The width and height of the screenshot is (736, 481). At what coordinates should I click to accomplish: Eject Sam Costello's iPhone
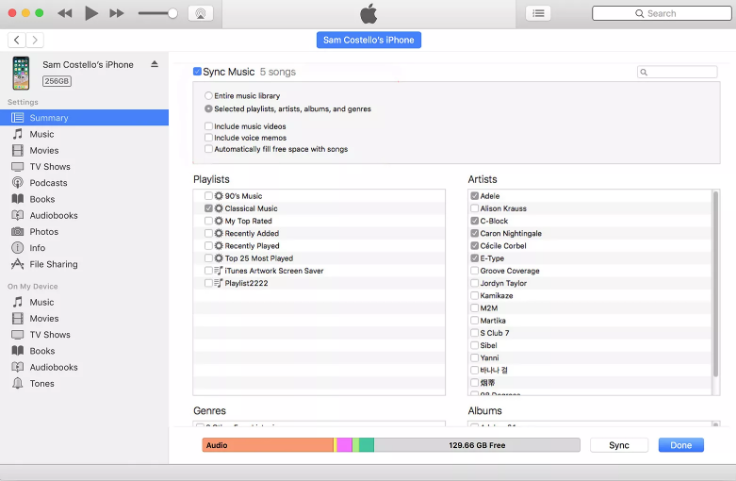coord(154,64)
